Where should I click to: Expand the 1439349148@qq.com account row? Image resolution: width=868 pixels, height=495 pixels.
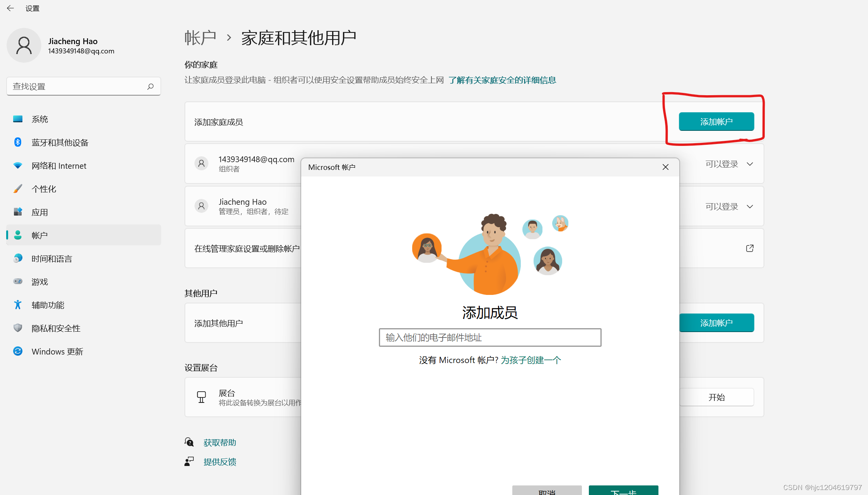pyautogui.click(x=750, y=164)
